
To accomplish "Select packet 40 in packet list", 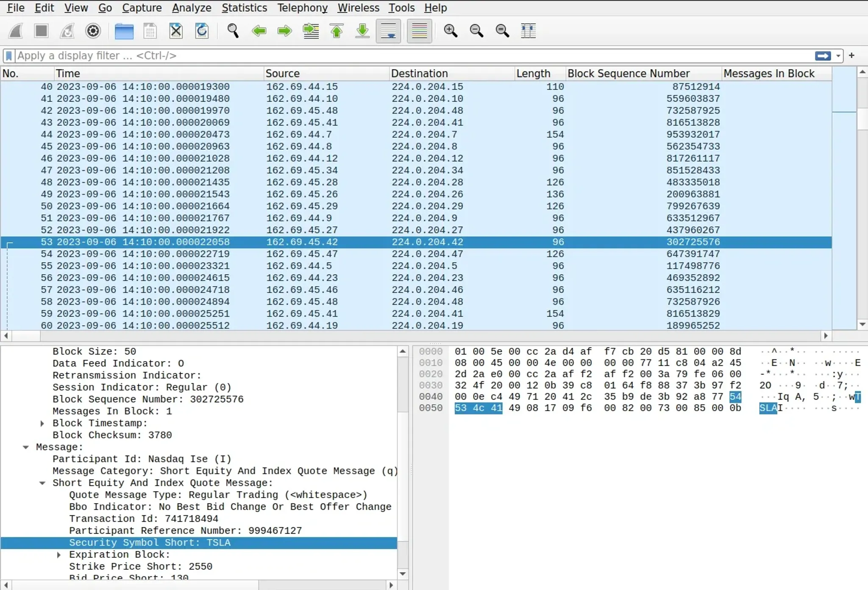I will click(416, 86).
